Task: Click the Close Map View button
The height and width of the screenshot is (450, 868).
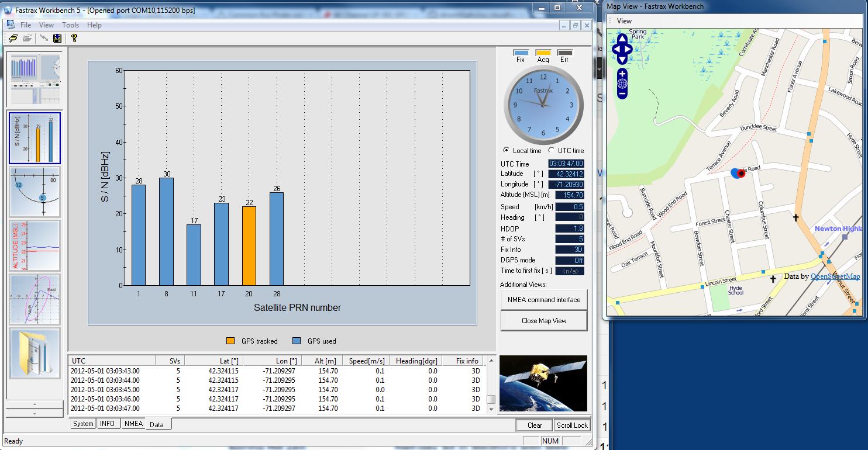Action: coord(544,321)
